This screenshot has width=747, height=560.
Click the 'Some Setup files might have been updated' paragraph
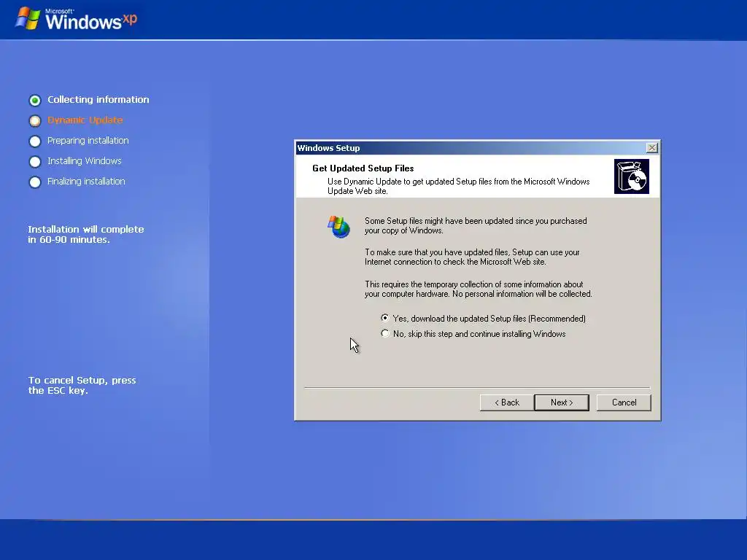(476, 225)
